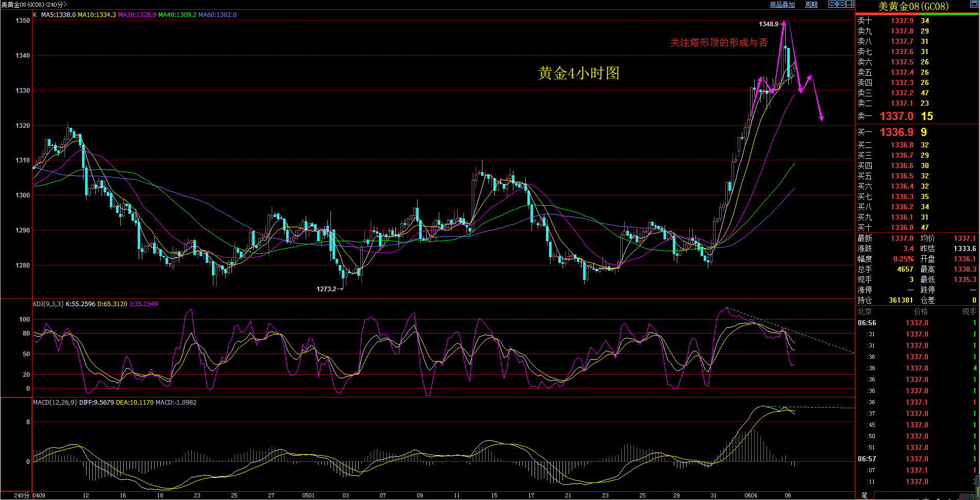
Task: Click the MA20:1328.9 indicator label
Action: 137,15
